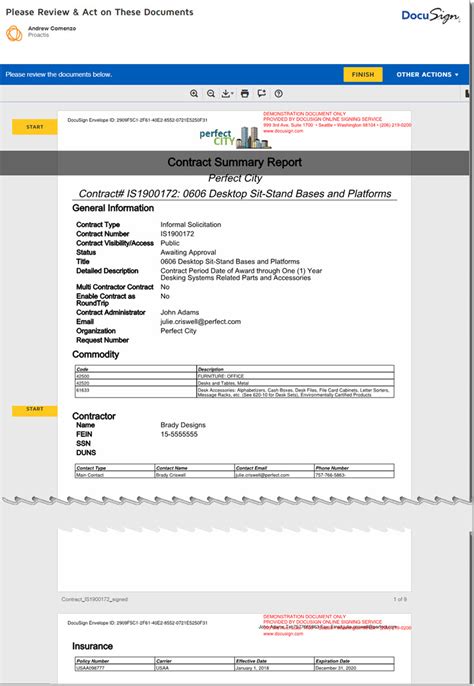This screenshot has height=686, width=474.
Task: Click the Contract Summary Report header band
Action: point(235,163)
